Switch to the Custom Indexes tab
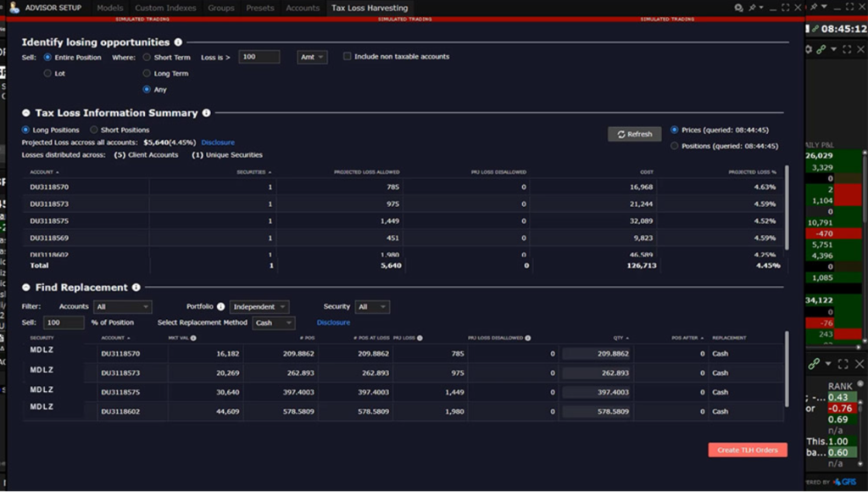 click(165, 8)
